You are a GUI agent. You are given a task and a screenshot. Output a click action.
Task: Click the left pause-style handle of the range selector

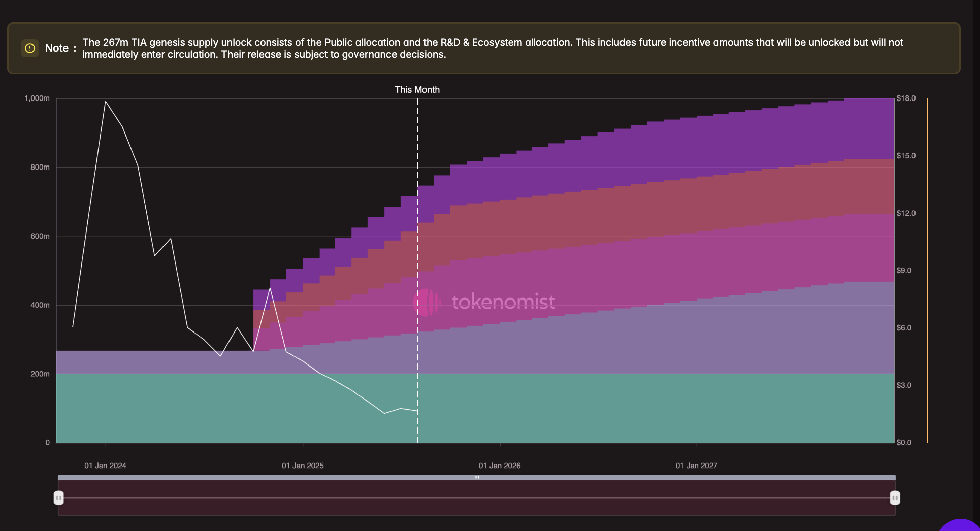(x=58, y=498)
